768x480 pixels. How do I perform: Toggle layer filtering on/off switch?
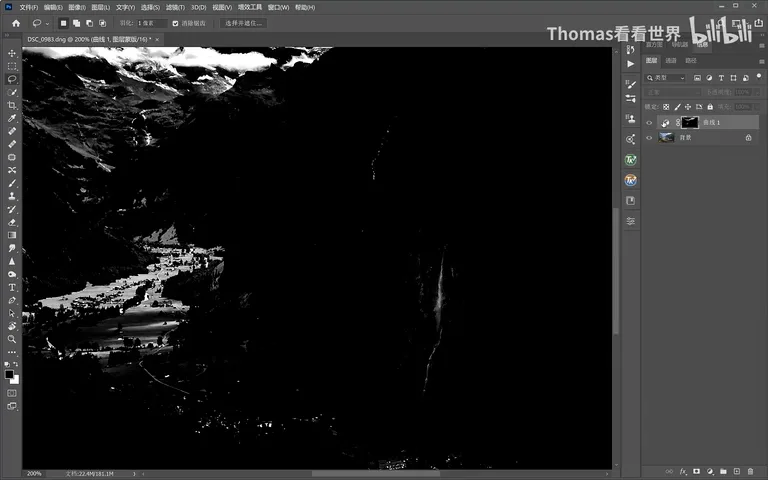tap(759, 76)
